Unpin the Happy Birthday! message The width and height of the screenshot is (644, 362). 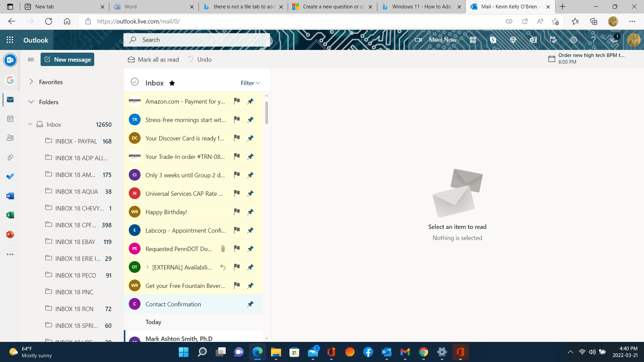pos(250,212)
